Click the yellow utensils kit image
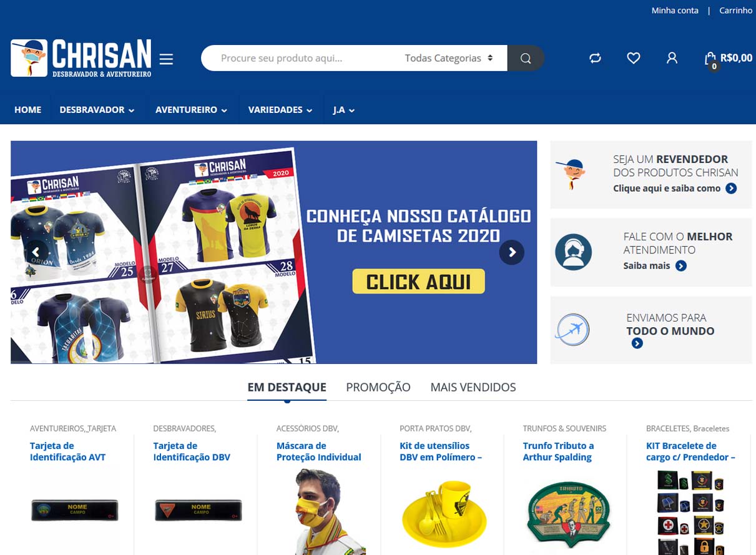 [x=444, y=515]
